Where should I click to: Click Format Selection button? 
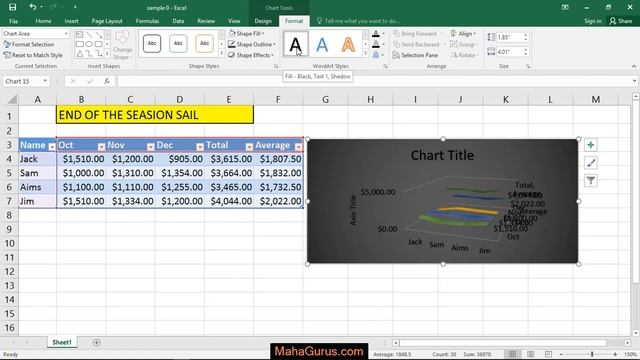(x=29, y=44)
